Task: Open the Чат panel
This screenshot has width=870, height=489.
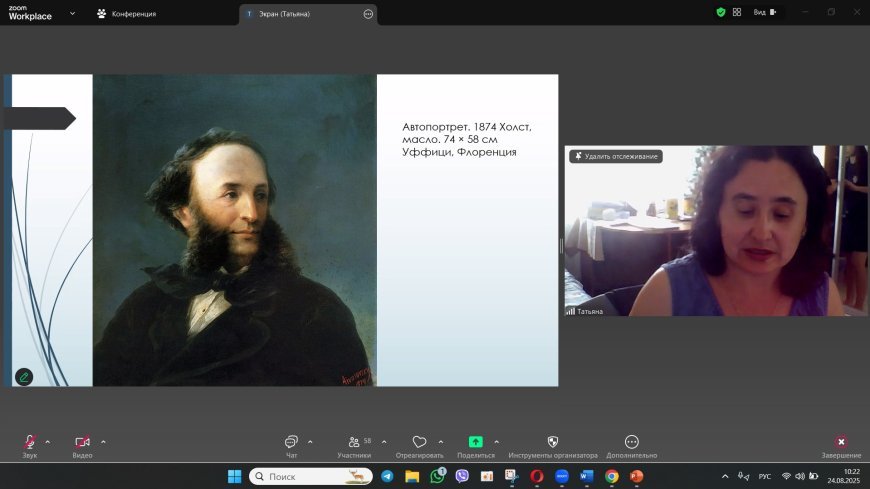Action: pos(291,446)
